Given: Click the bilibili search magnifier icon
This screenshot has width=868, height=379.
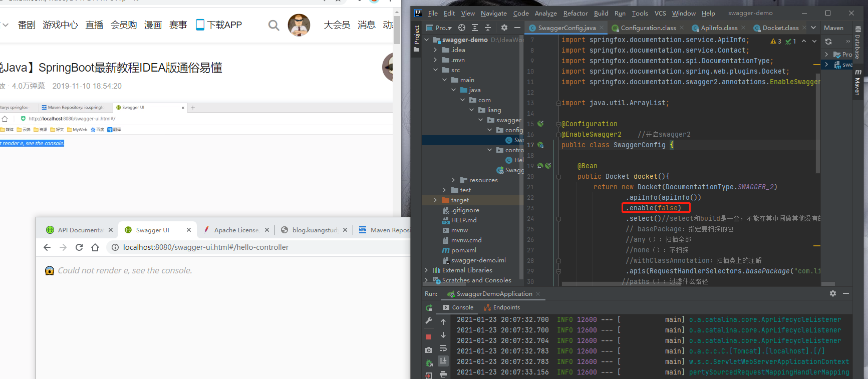Looking at the screenshot, I should tap(273, 25).
